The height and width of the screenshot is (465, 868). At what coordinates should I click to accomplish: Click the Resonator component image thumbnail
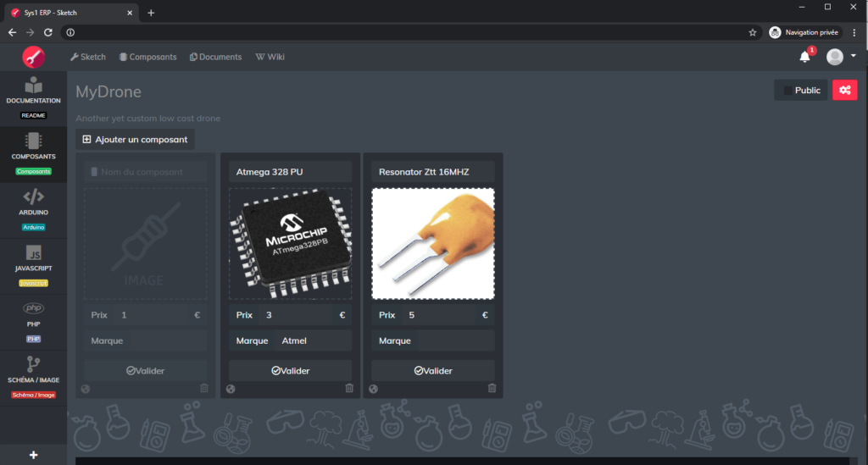[432, 244]
